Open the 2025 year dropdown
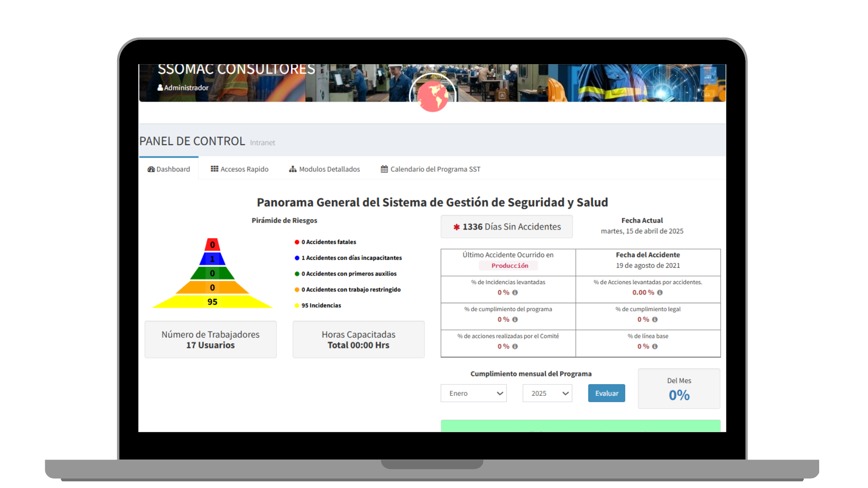Screen dimensions: 868x488 pyautogui.click(x=547, y=393)
